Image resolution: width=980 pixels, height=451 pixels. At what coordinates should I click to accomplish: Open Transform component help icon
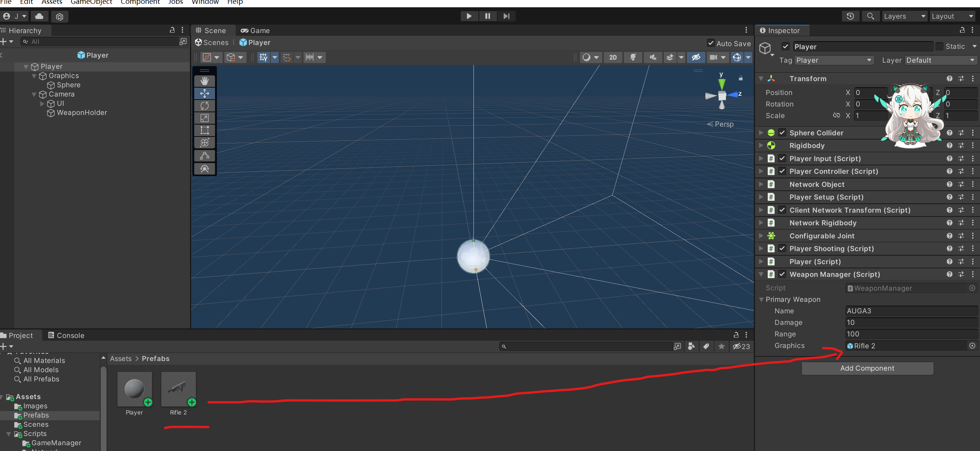pyautogui.click(x=950, y=78)
